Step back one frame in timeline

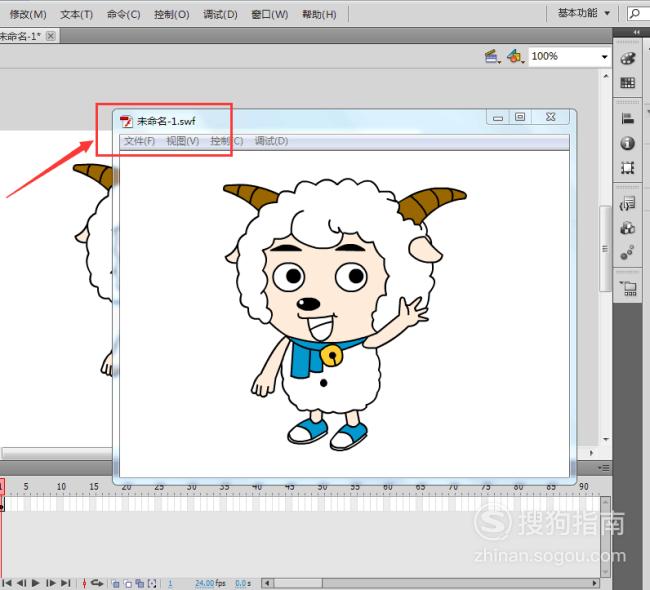click(x=22, y=583)
